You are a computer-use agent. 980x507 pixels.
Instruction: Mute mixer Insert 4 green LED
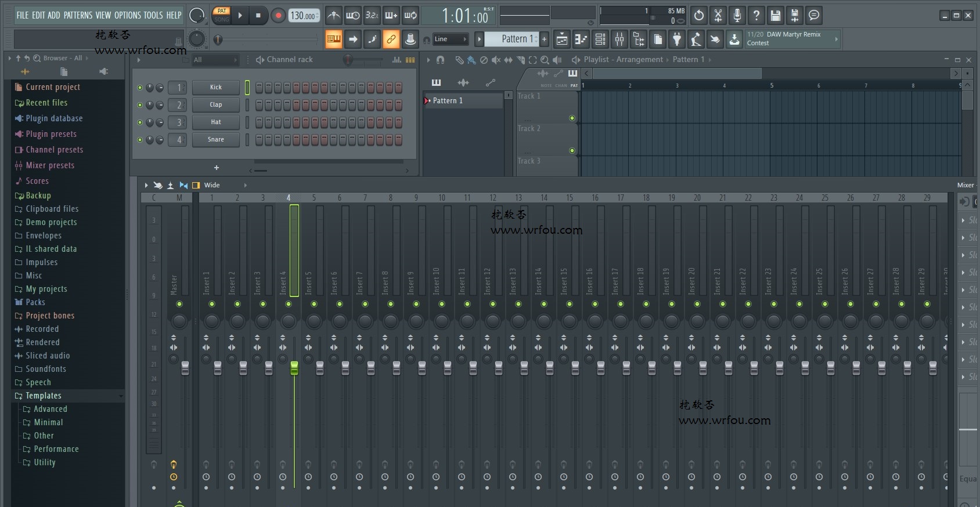(289, 304)
